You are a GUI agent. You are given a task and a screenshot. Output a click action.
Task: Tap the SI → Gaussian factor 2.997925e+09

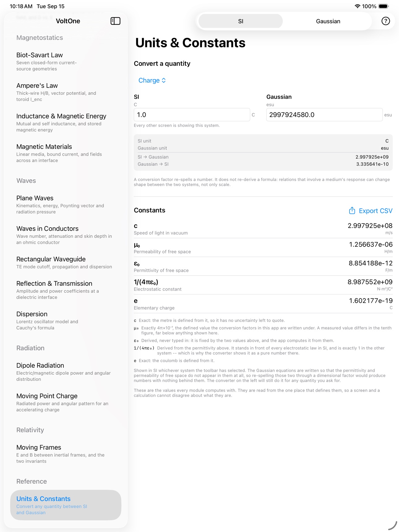pyautogui.click(x=372, y=157)
